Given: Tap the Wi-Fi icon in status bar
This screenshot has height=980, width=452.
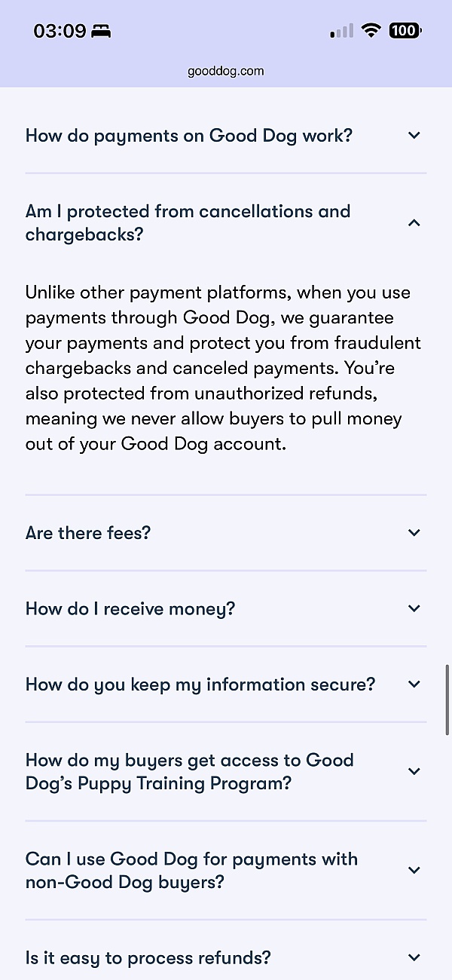Looking at the screenshot, I should point(371,31).
